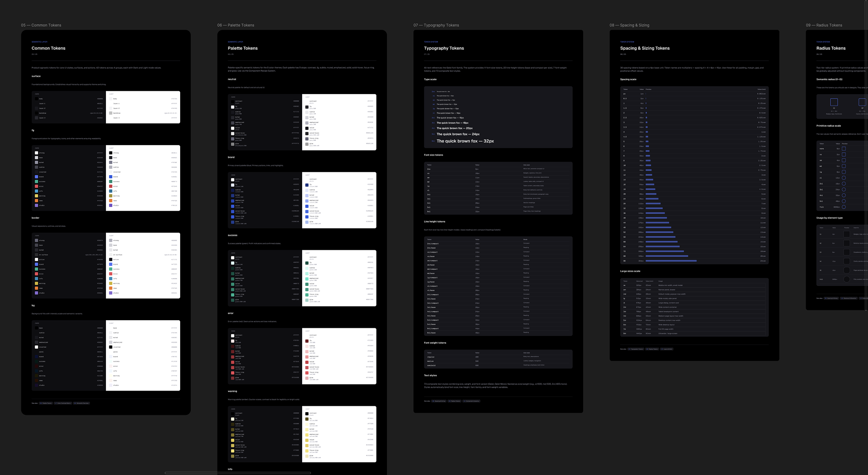The height and width of the screenshot is (475, 868).
Task: Click the 'none' row square preview in Primitive radius scale
Action: click(843, 149)
